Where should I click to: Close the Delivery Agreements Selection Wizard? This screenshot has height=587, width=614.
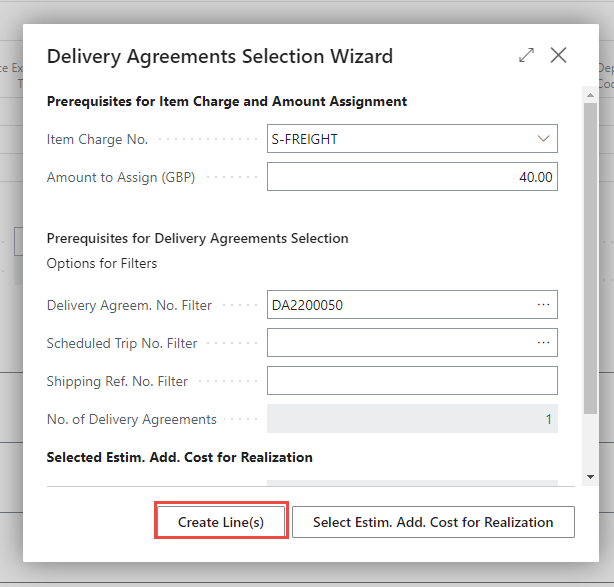click(558, 55)
